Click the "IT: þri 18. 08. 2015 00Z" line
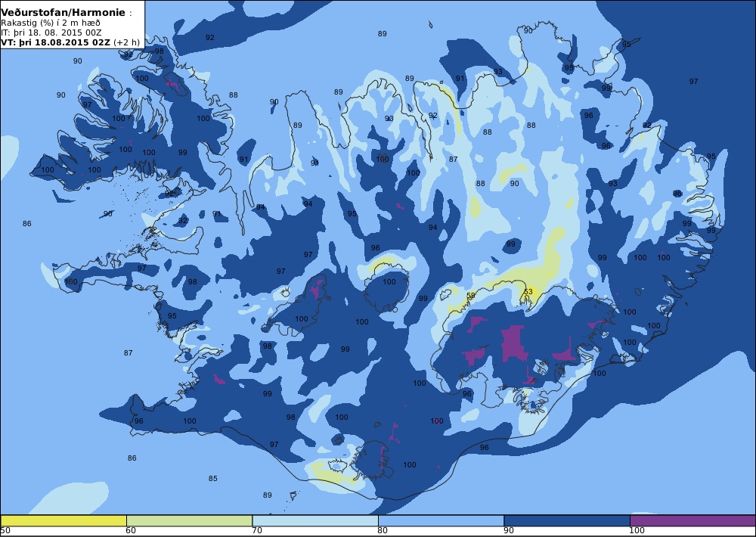Screen dimensions: 756x537 (x=51, y=33)
